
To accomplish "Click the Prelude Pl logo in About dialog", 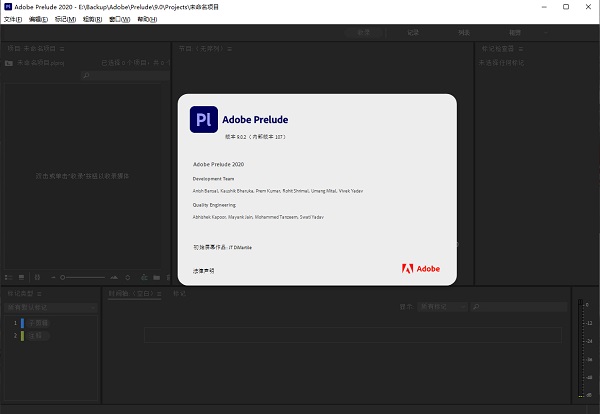I will (203, 119).
